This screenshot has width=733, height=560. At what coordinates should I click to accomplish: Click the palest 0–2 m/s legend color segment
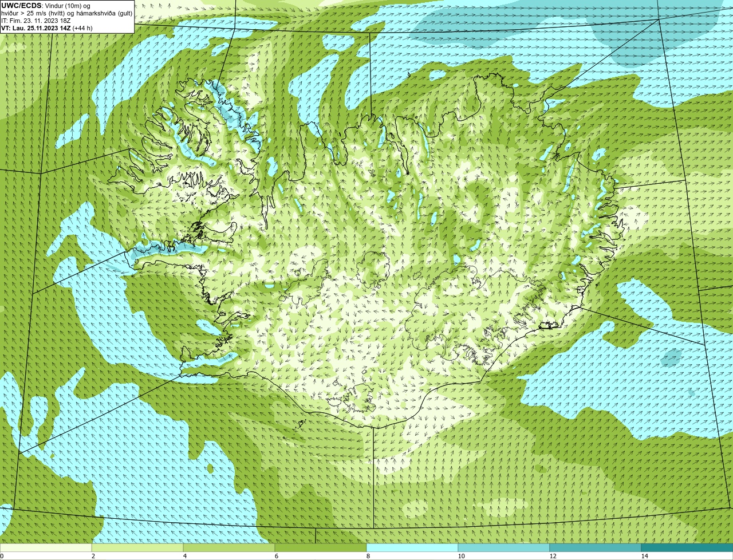click(x=46, y=547)
